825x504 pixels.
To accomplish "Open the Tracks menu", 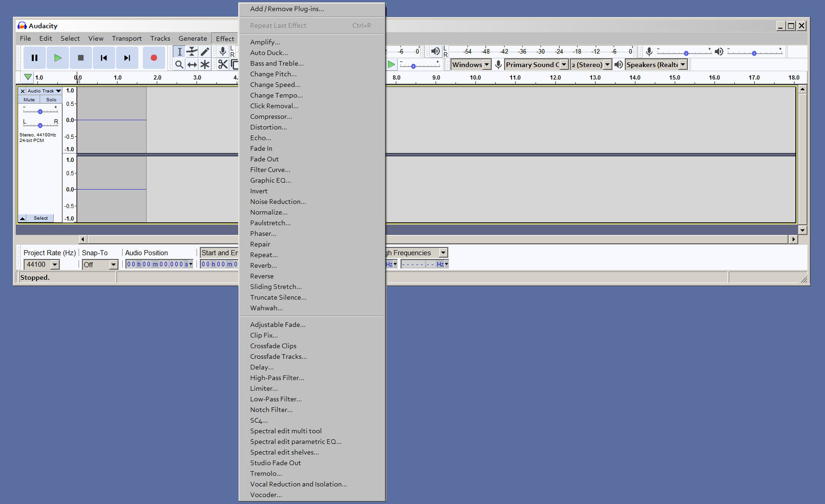I will (x=160, y=38).
